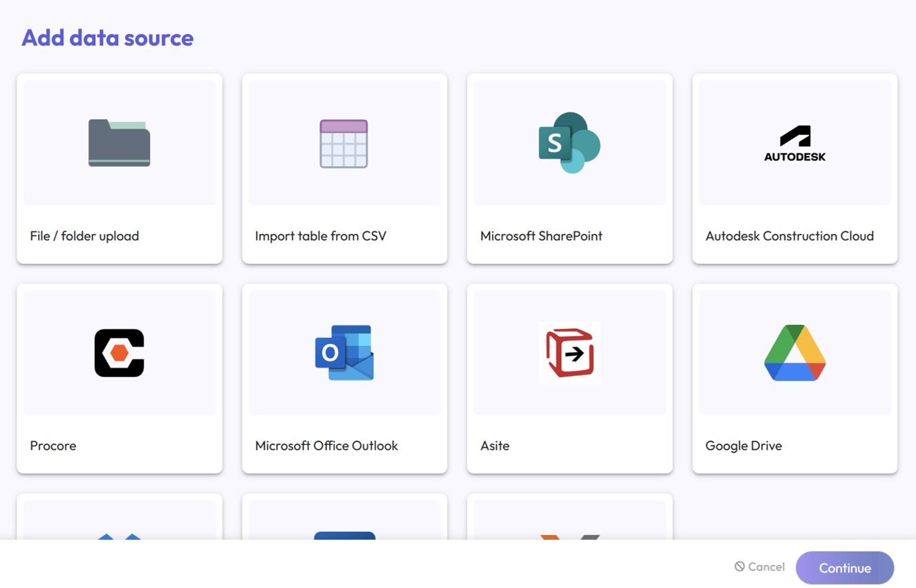Cancel adding a data source
This screenshot has height=588, width=916.
759,567
